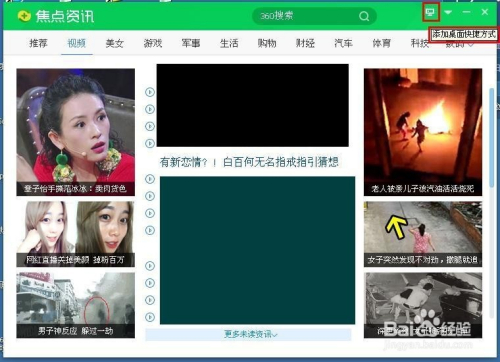Select the 购物 tab

point(267,43)
